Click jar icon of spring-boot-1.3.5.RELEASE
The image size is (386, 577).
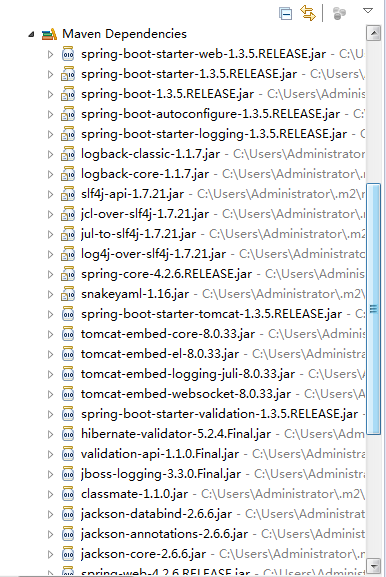(x=68, y=93)
